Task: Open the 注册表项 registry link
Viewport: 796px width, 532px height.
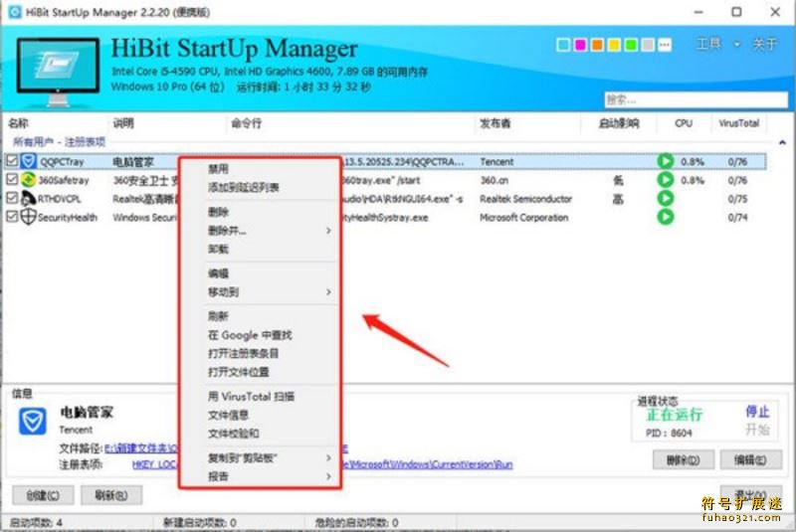Action: tap(322, 464)
